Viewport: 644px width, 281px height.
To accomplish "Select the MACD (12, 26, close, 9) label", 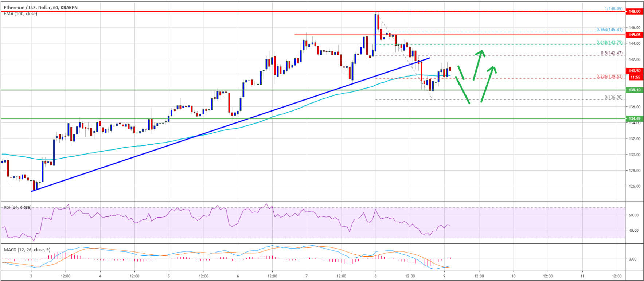I will (27, 250).
